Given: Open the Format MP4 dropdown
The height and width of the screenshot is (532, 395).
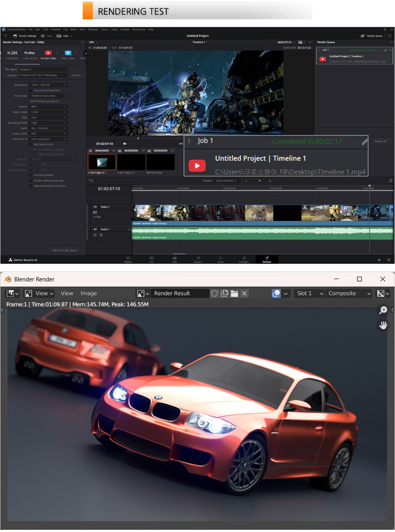Looking at the screenshot, I should (x=48, y=107).
